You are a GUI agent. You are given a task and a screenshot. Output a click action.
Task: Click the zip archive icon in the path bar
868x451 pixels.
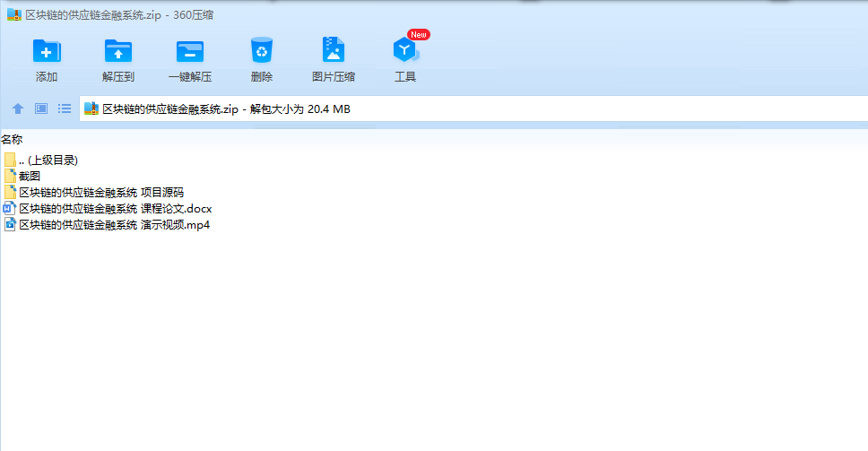click(91, 109)
